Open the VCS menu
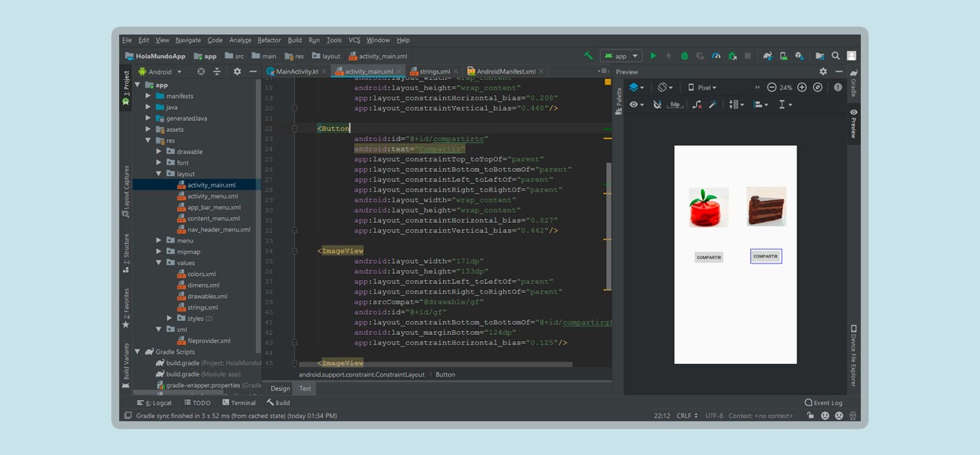This screenshot has width=980, height=455. pyautogui.click(x=354, y=40)
